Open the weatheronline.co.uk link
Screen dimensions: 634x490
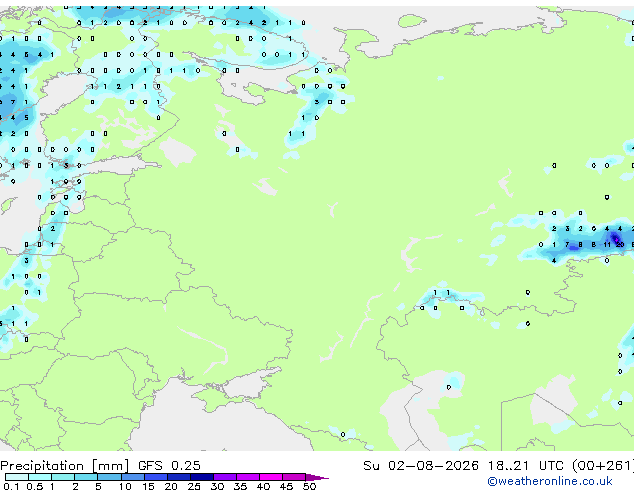point(550,481)
